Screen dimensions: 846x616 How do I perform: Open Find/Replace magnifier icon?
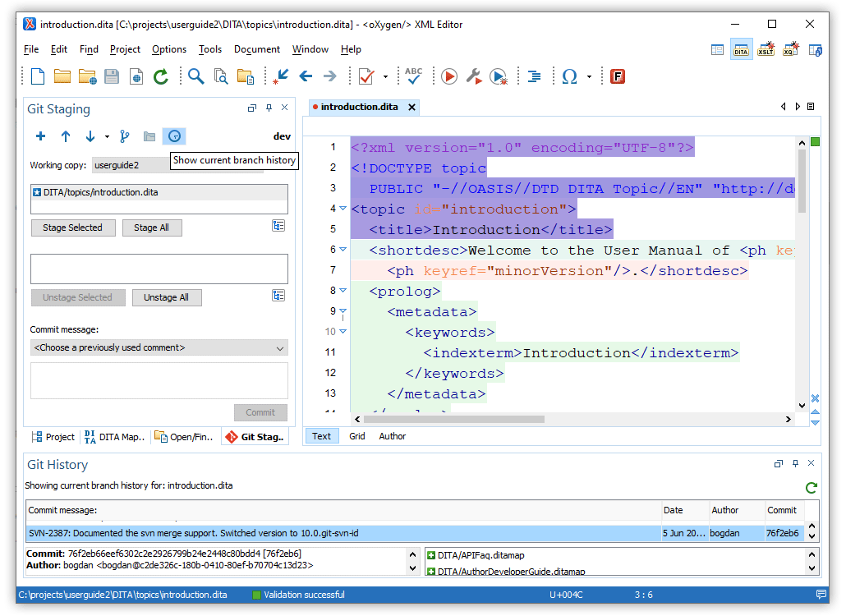click(195, 76)
